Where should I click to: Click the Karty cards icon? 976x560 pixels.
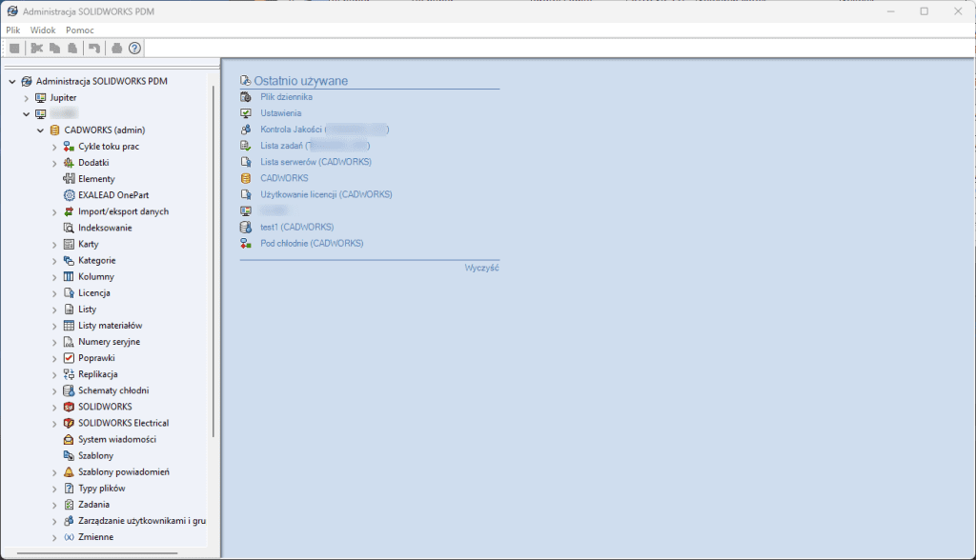coord(69,244)
